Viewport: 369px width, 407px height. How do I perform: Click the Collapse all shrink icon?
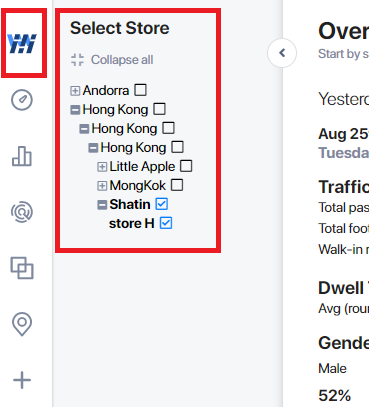[77, 60]
